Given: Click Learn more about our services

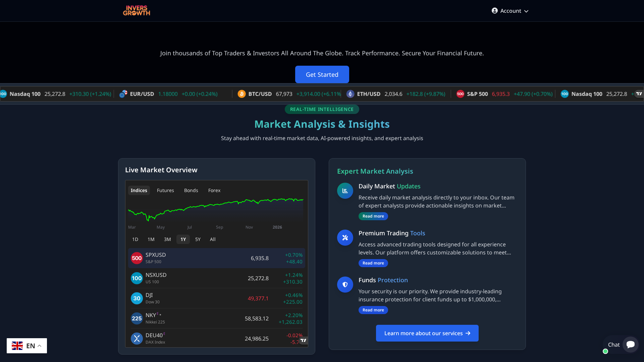Looking at the screenshot, I should pos(427,333).
